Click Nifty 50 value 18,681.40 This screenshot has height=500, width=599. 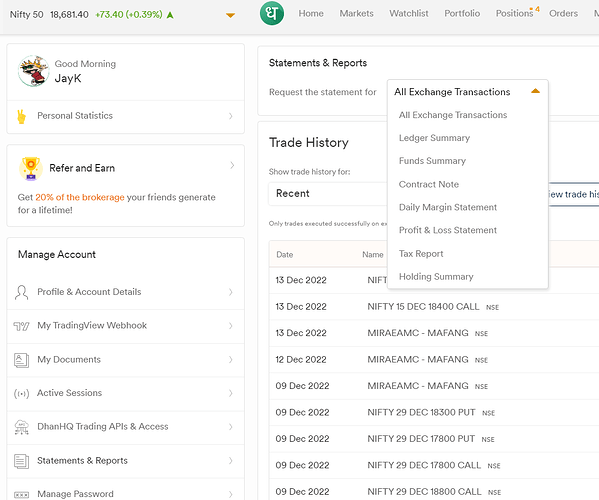coord(69,15)
